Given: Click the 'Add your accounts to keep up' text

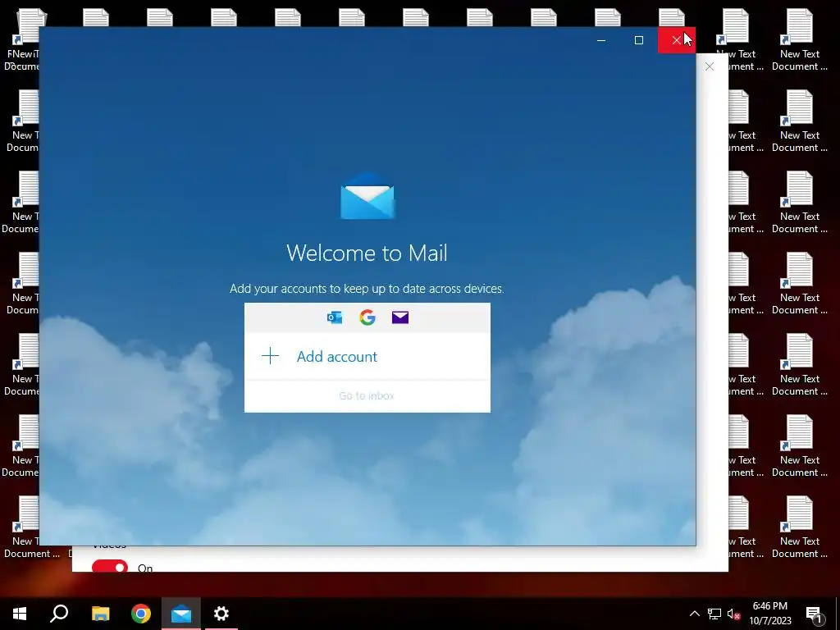Looking at the screenshot, I should click(x=367, y=289).
